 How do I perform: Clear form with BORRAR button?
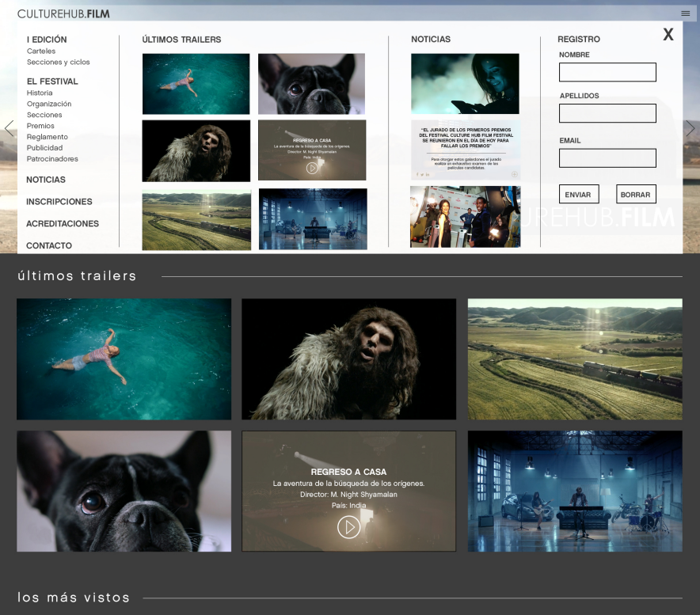pyautogui.click(x=636, y=194)
